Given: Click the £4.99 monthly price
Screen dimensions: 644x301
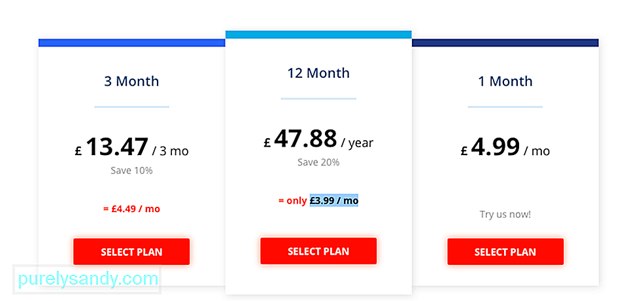Looking at the screenshot, I should click(x=490, y=147).
